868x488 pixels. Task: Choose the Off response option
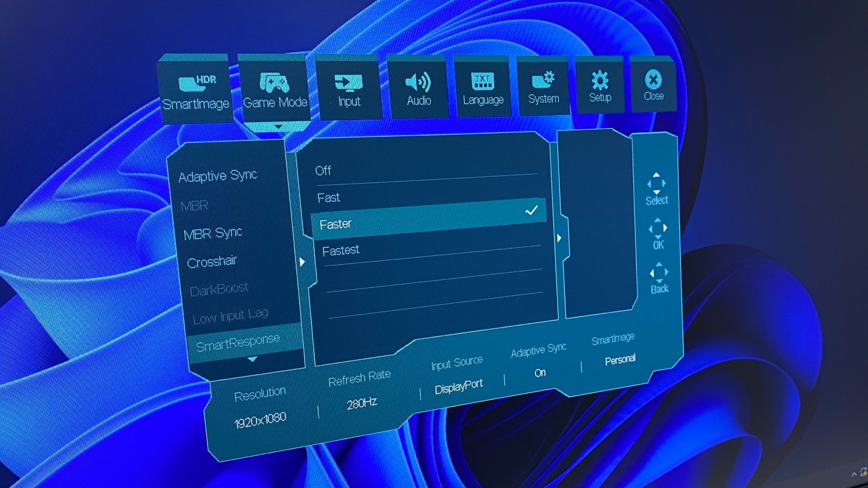coord(323,170)
